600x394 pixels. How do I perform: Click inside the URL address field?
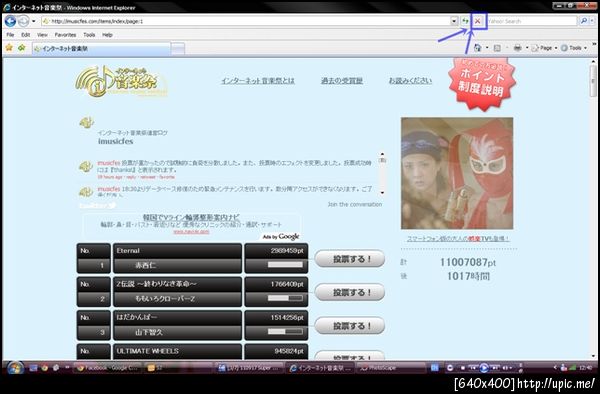click(x=245, y=21)
